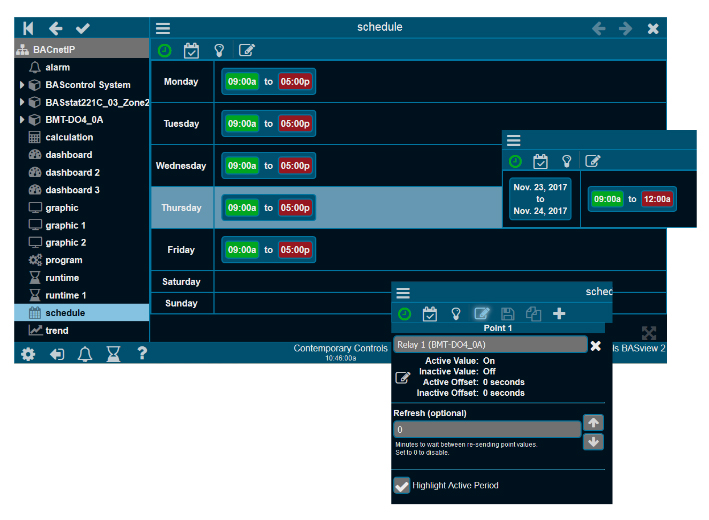This screenshot has width=709, height=520.
Task: Increase refresh value with up arrow
Action: click(593, 423)
